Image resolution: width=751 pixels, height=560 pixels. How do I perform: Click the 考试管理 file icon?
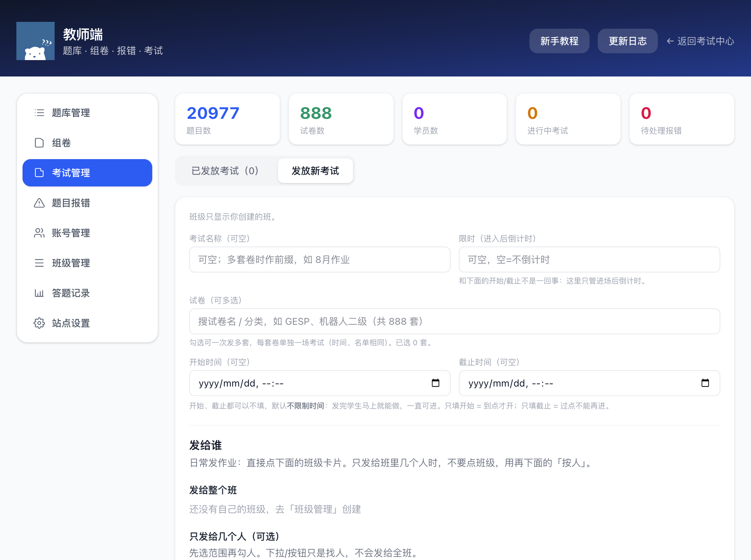39,173
